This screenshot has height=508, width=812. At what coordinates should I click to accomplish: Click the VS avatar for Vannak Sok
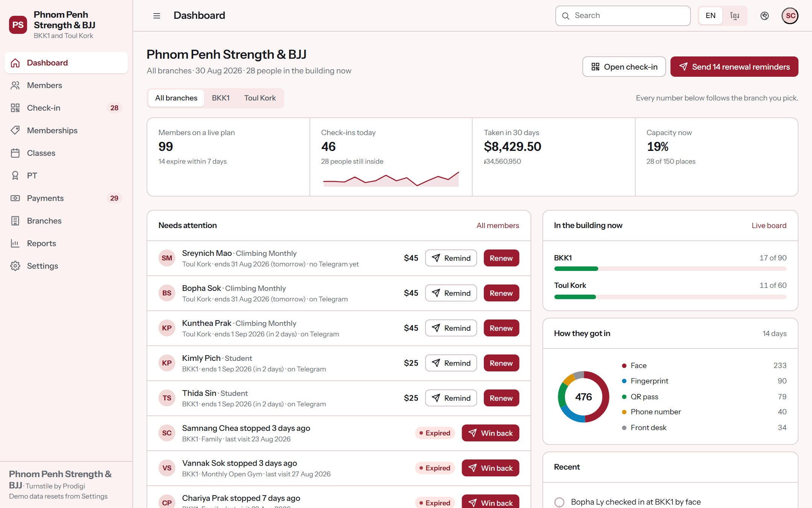pos(167,468)
